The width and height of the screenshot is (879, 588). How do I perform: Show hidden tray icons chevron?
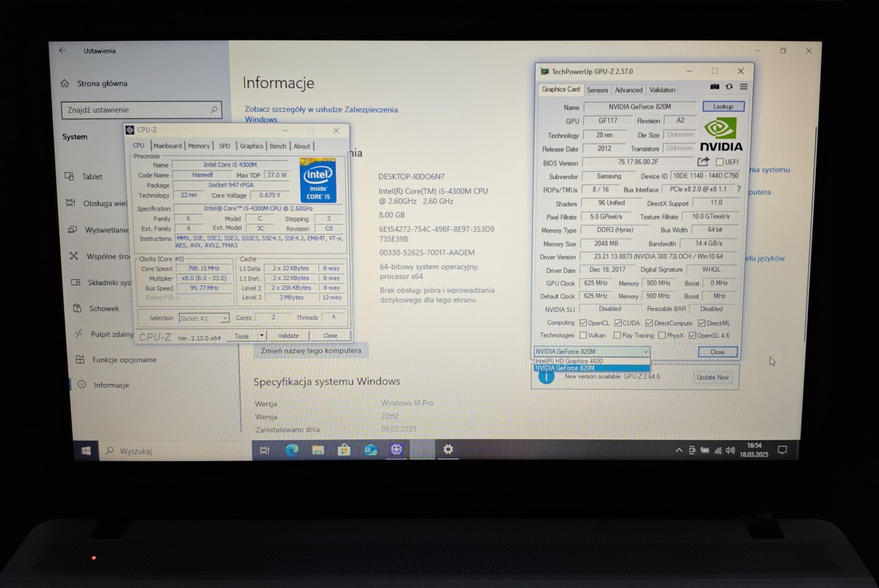tap(679, 450)
